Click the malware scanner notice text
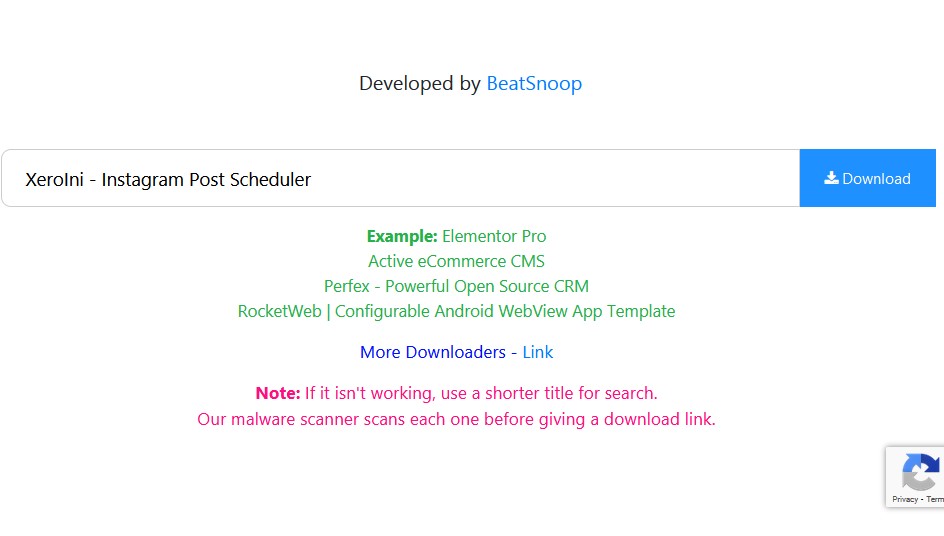 pos(456,419)
